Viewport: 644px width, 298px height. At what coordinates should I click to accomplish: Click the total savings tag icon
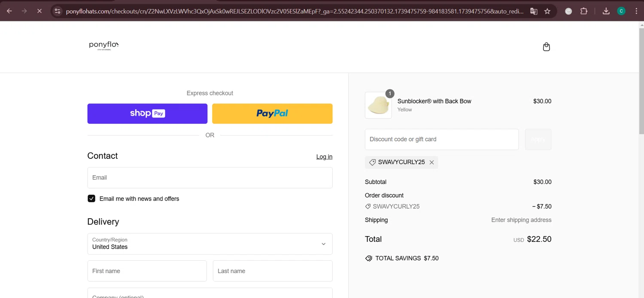point(368,258)
